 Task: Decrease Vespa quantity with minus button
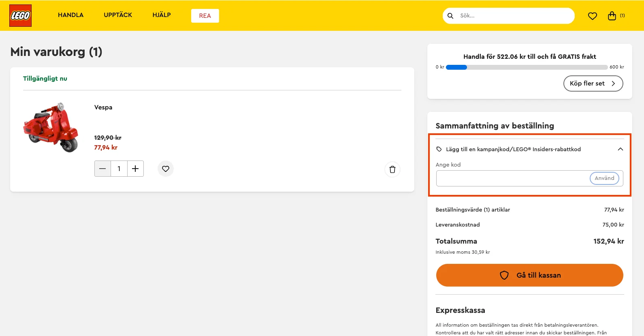(x=102, y=169)
